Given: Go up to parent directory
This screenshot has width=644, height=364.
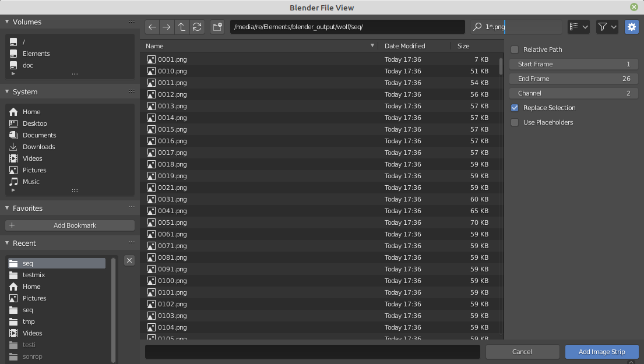Looking at the screenshot, I should (181, 27).
